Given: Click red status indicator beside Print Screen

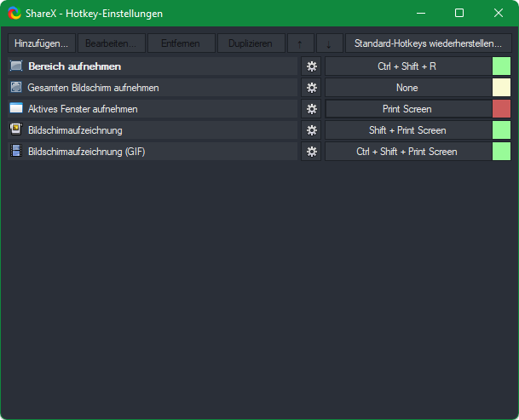Looking at the screenshot, I should coord(501,109).
